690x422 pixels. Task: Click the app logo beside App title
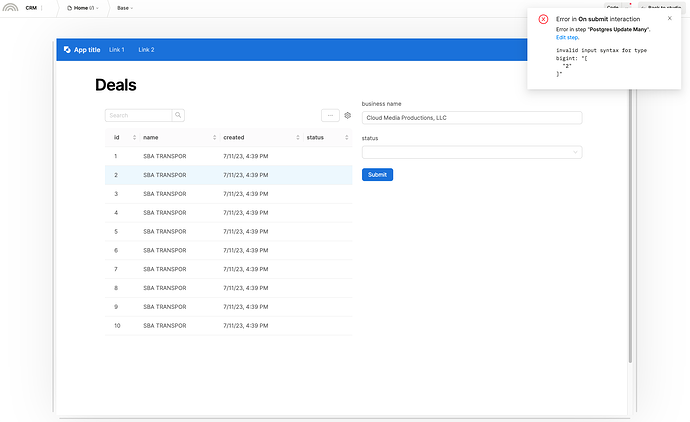coord(67,50)
